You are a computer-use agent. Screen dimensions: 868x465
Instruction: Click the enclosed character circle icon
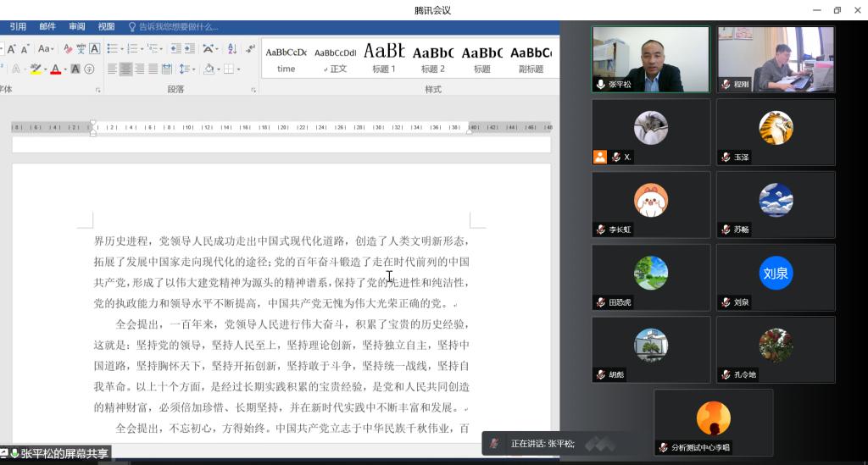89,69
